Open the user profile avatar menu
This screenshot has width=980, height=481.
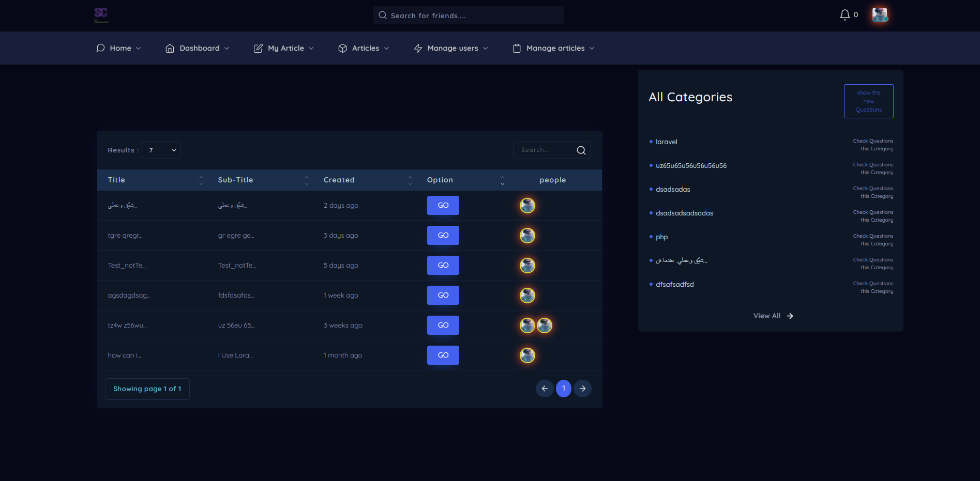click(x=880, y=15)
